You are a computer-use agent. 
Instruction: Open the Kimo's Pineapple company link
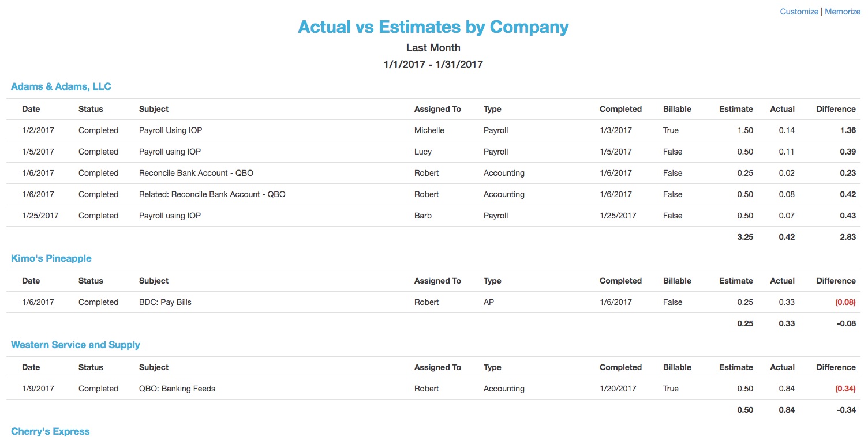click(51, 258)
